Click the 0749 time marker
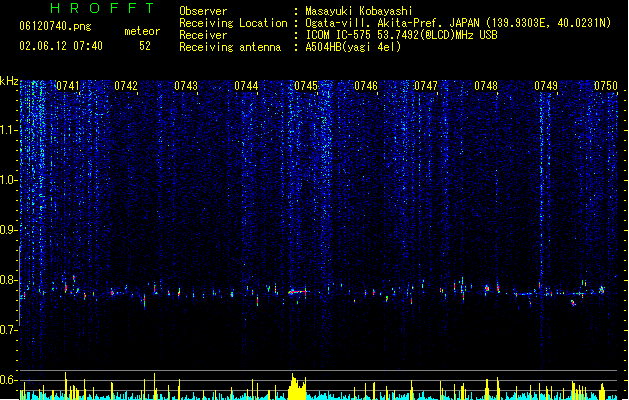The image size is (629, 400). click(x=546, y=86)
